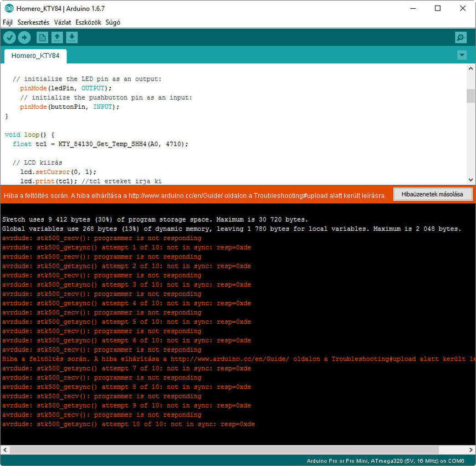Click 'Global variables use 268 bytes' console line
The height and width of the screenshot is (466, 476).
pyautogui.click(x=232, y=229)
